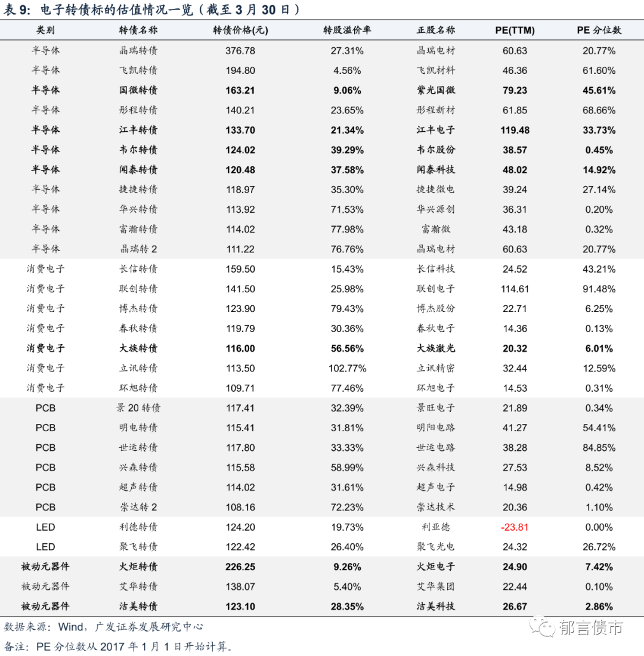This screenshot has width=644, height=656.
Task: Click the 转股溢价率 column header
Action: coord(347,30)
